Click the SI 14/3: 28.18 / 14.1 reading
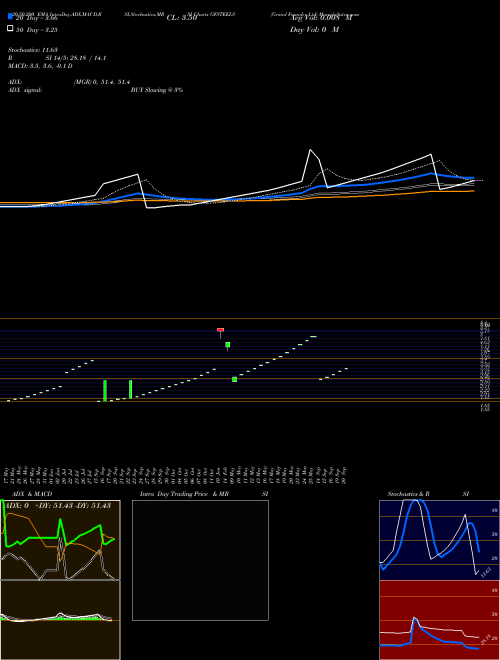The height and width of the screenshot is (660, 500). tap(75, 58)
